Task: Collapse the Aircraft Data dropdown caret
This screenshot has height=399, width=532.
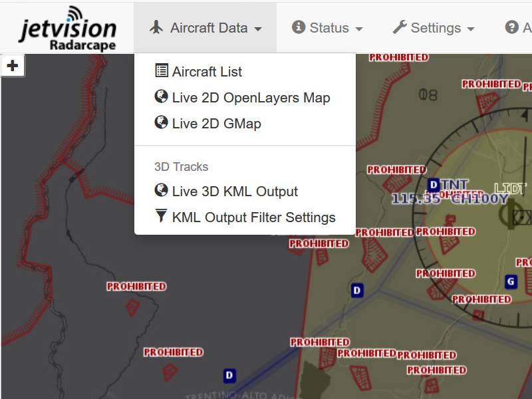Action: tap(257, 29)
